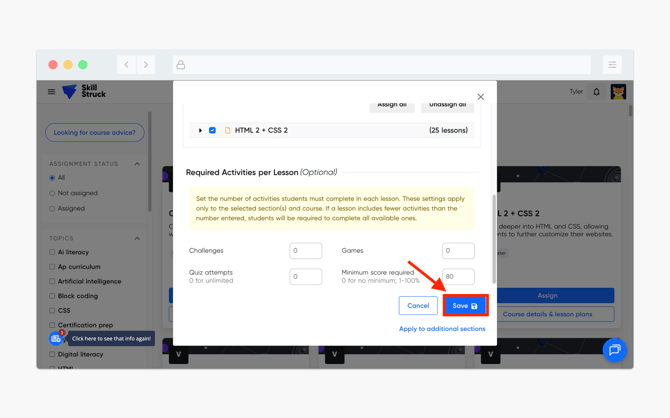The image size is (670, 418).
Task: Click the browser back arrow
Action: (127, 65)
